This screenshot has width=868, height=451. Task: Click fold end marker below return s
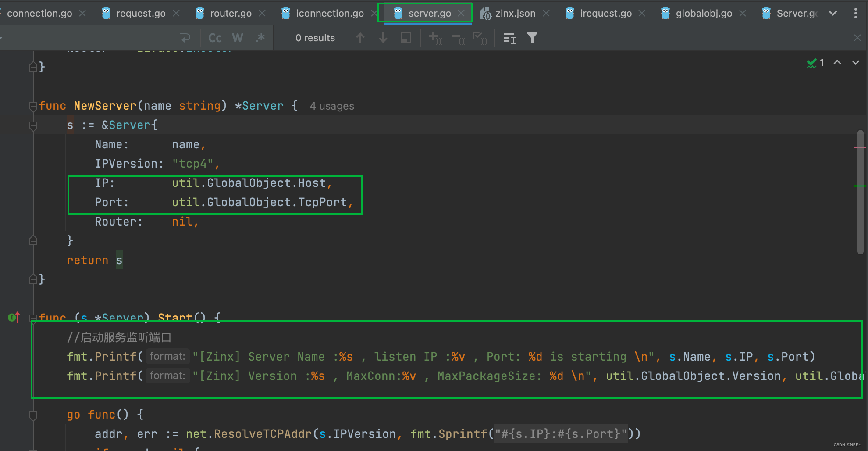click(33, 279)
